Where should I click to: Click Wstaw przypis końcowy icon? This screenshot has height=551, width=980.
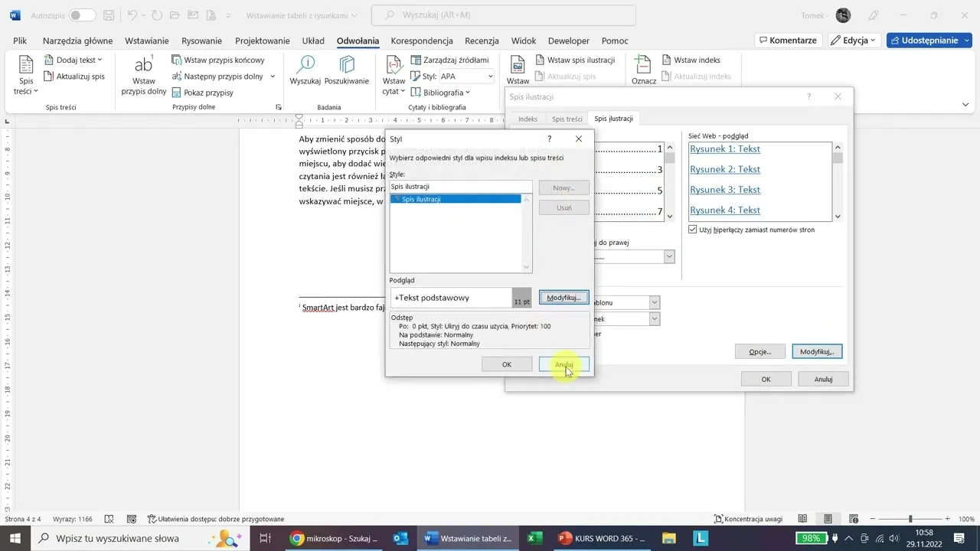(177, 60)
